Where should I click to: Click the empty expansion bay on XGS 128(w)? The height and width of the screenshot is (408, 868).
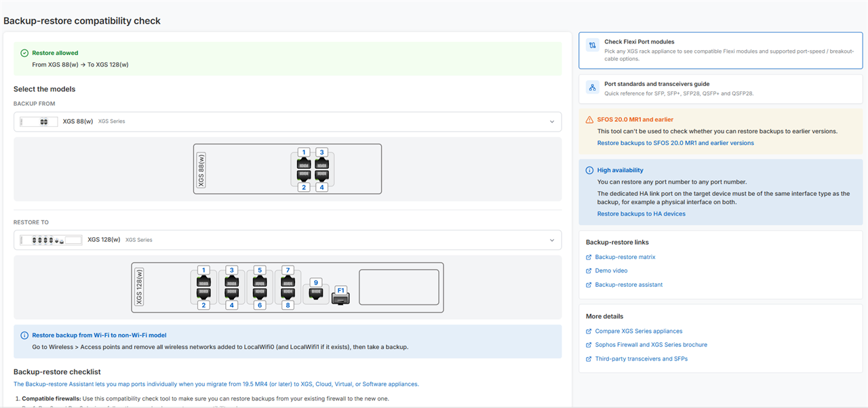(399, 287)
